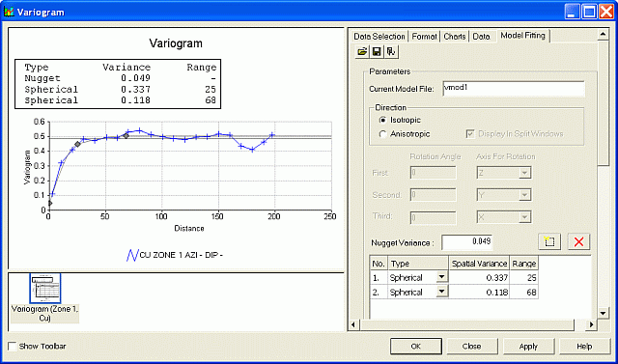Viewport: 618px width, 364px height.
Task: Expand Type dropdown for structure 1
Action: coord(442,277)
